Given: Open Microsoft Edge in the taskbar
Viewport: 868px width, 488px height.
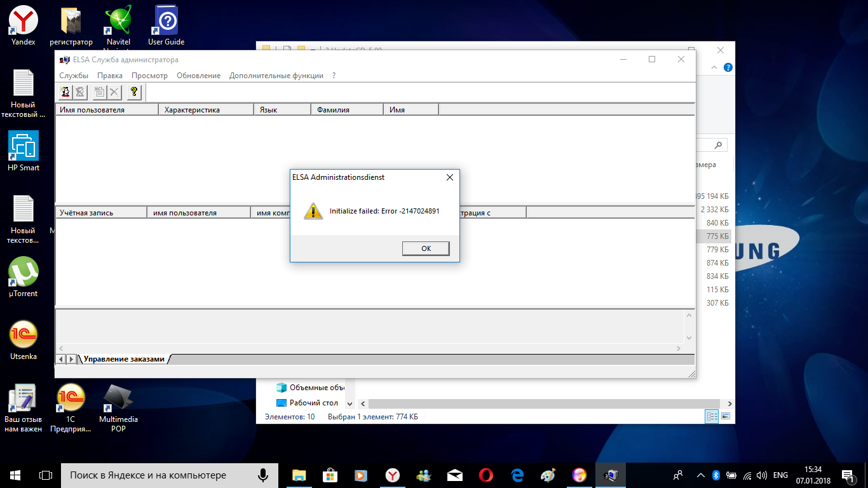Looking at the screenshot, I should point(517,475).
